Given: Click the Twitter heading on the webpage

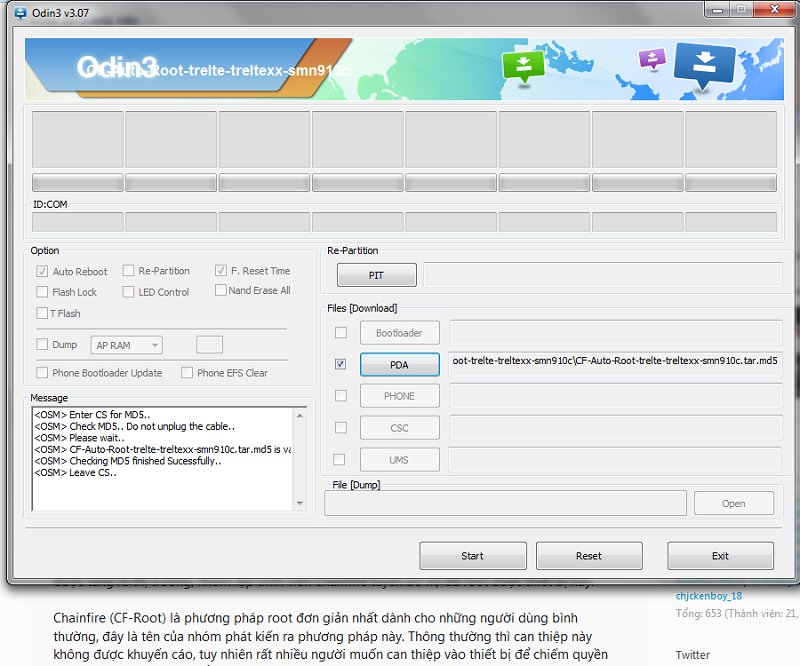Looking at the screenshot, I should (692, 655).
